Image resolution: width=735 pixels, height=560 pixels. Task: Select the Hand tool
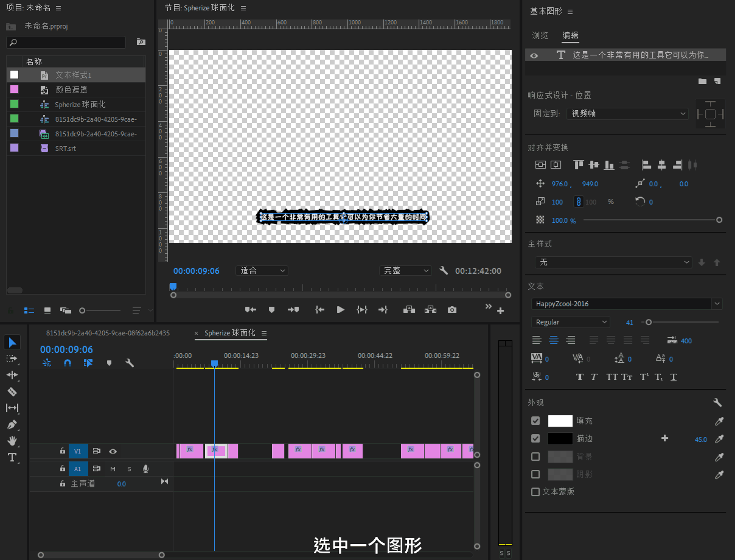[13, 441]
